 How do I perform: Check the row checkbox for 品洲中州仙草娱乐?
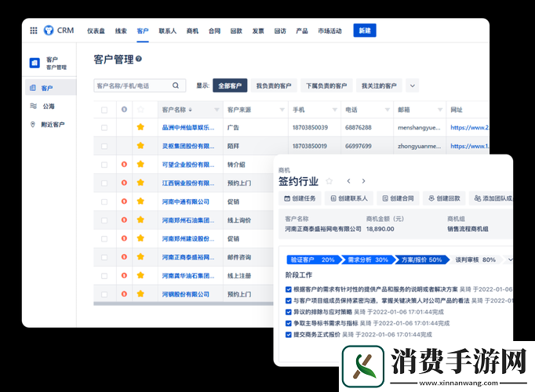click(x=104, y=128)
